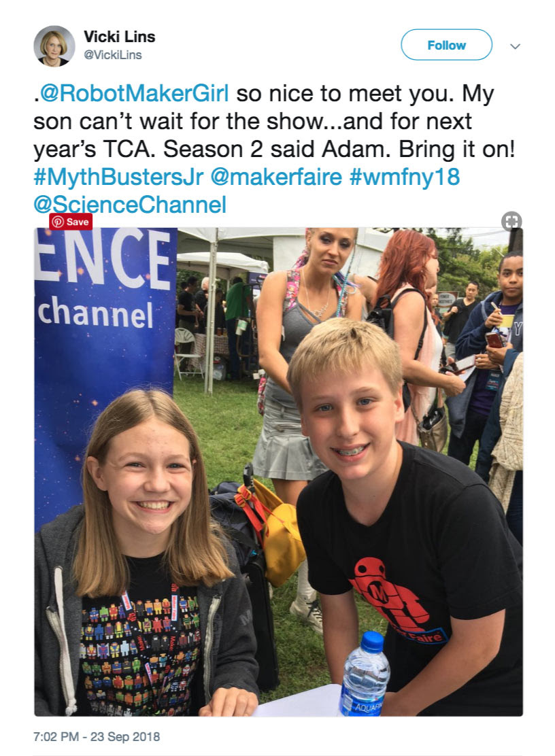Open the Vicki Lins display name link
This screenshot has height=756, width=555.
[x=119, y=37]
